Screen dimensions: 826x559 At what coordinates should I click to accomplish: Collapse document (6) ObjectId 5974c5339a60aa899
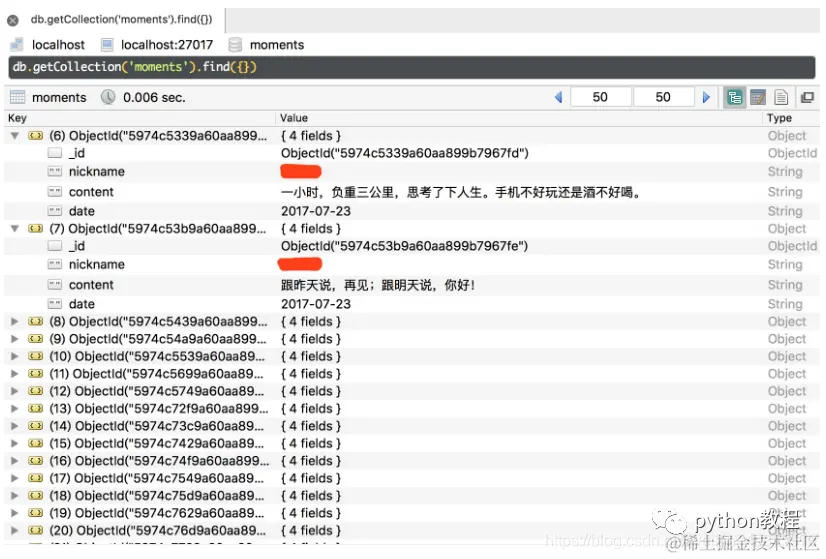coord(15,136)
